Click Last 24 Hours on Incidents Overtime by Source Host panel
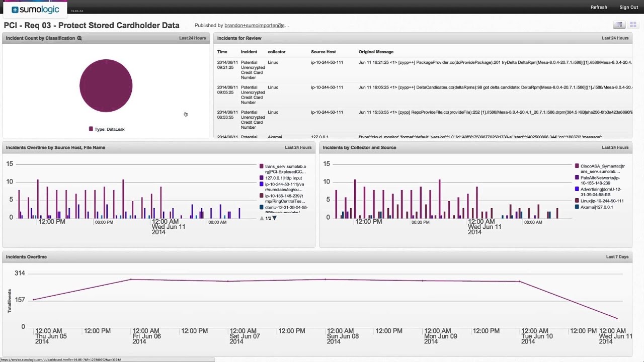Viewport: 644px width, 362px height. click(x=298, y=147)
